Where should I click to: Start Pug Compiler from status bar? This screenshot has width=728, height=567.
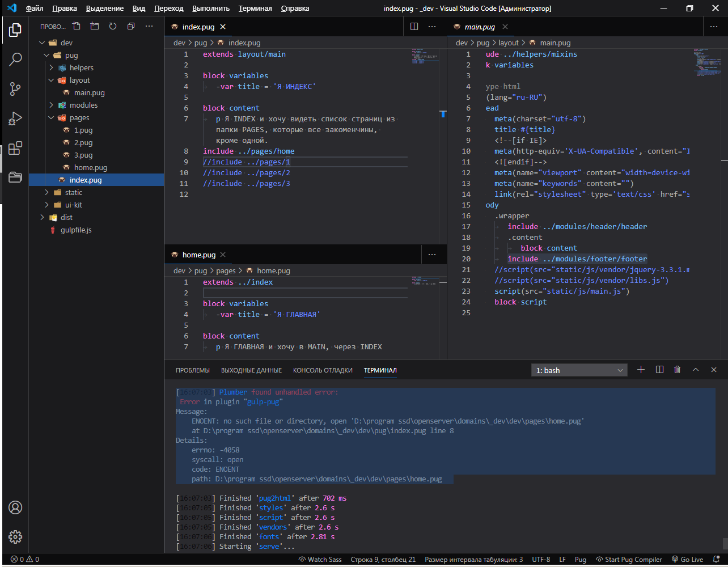point(629,559)
